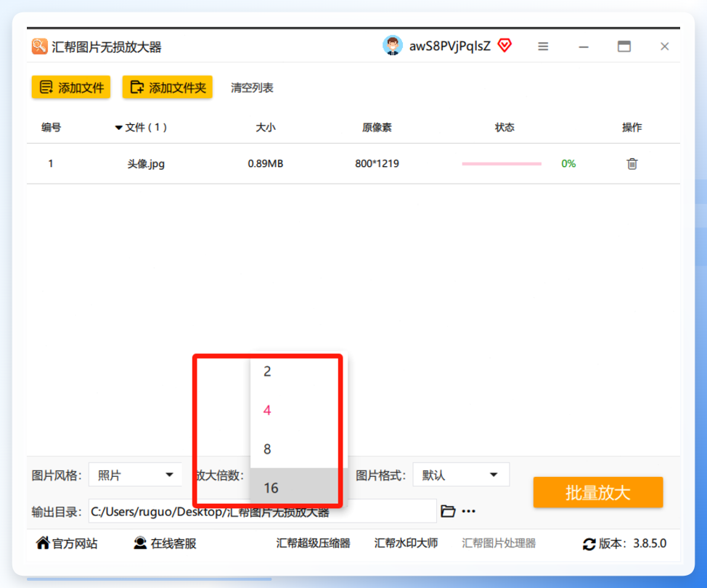Viewport: 707px width, 588px height.
Task: Start 批量放大 processing
Action: click(598, 492)
